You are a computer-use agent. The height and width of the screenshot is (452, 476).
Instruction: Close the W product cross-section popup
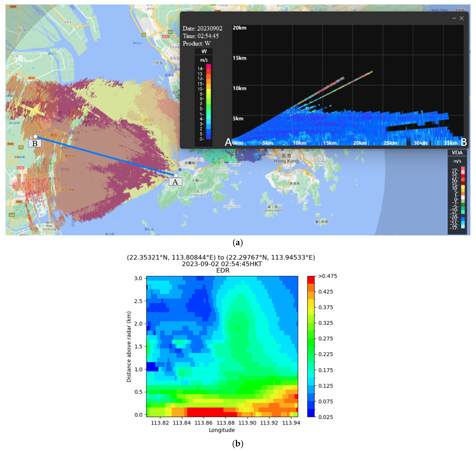462,18
